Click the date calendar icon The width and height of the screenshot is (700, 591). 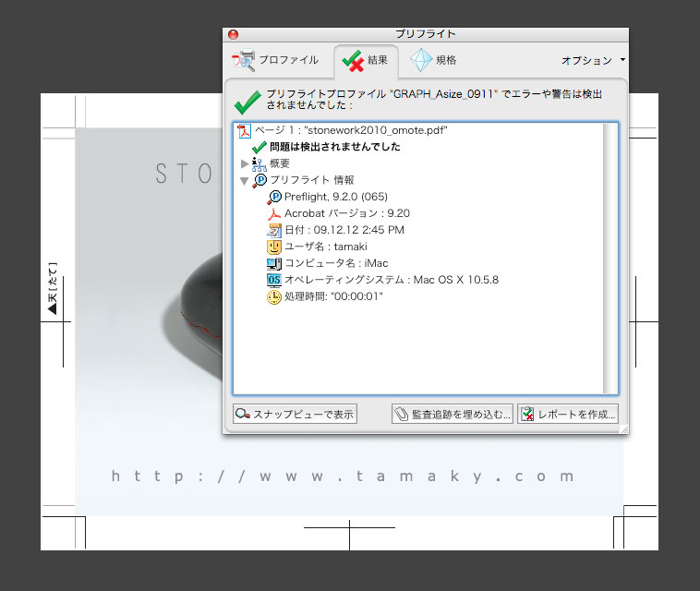tap(273, 230)
